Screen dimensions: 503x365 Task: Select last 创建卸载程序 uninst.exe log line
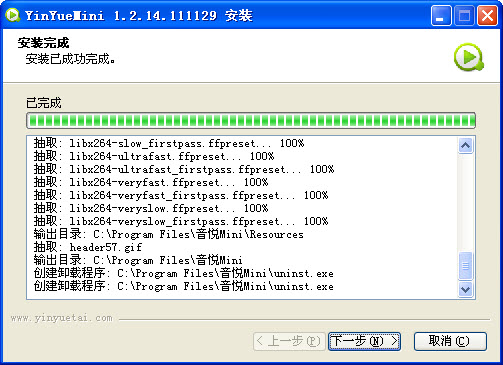coord(184,286)
